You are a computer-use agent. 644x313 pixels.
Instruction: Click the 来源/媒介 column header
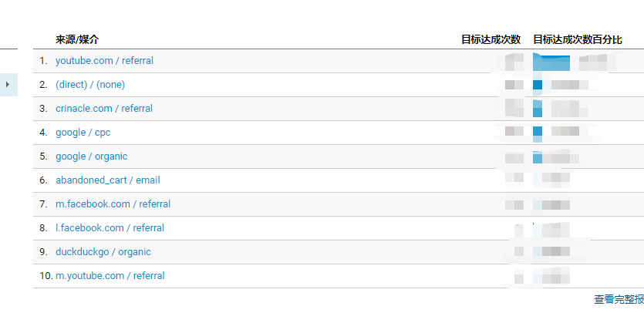point(77,40)
